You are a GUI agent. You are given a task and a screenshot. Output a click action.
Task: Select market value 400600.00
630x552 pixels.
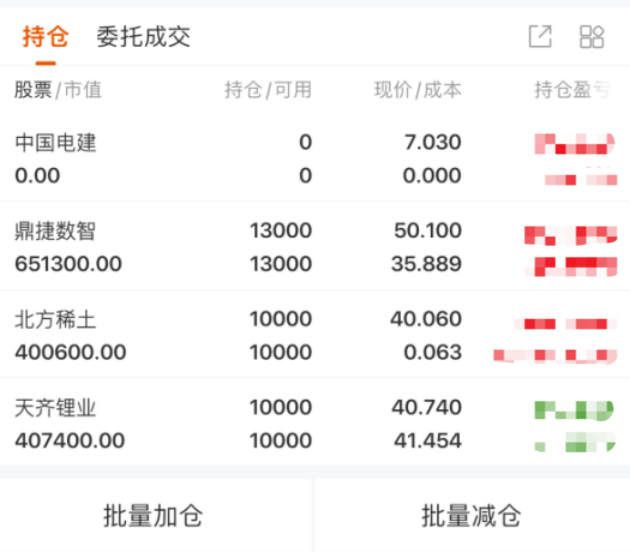[71, 352]
